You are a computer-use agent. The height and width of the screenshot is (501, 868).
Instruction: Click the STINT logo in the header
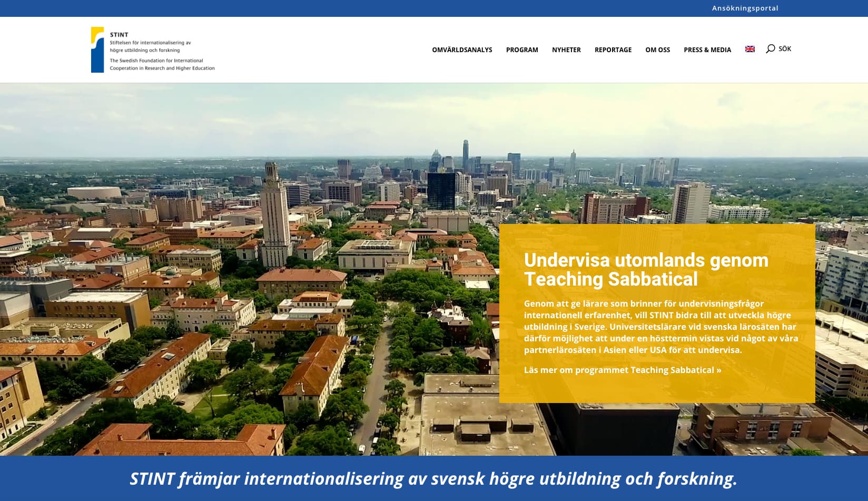point(153,50)
